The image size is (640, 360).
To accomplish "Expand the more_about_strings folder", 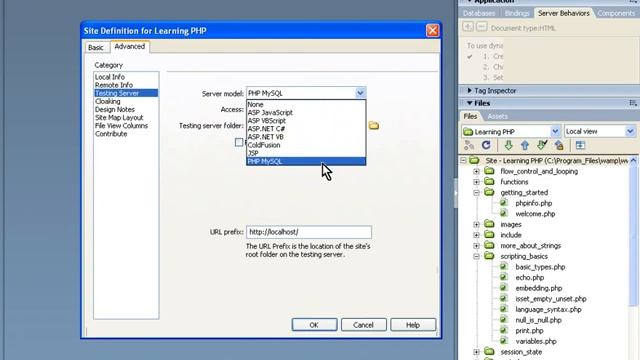I will click(x=476, y=246).
